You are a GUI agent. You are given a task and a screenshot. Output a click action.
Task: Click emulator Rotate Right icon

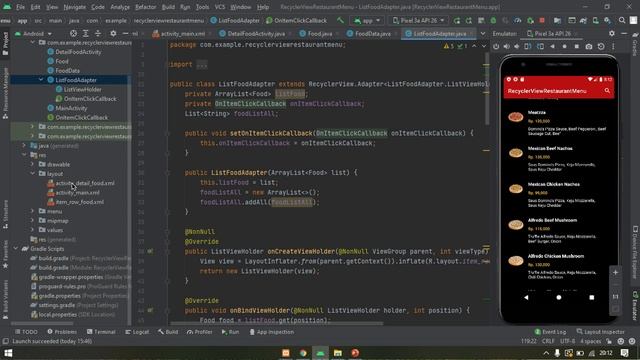tap(540, 47)
